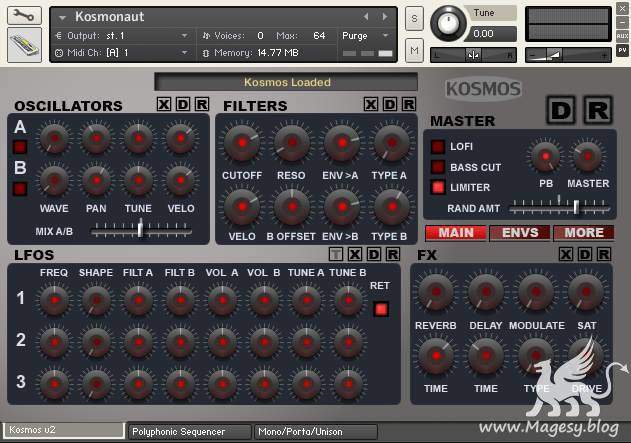Click the B OFFSET filter knob
The width and height of the screenshot is (631, 443).
pos(292,207)
